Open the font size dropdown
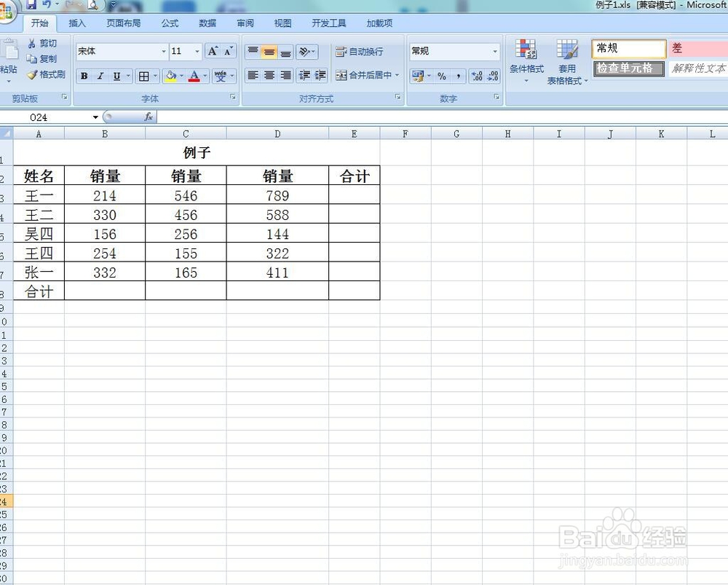This screenshot has width=728, height=585. [197, 52]
